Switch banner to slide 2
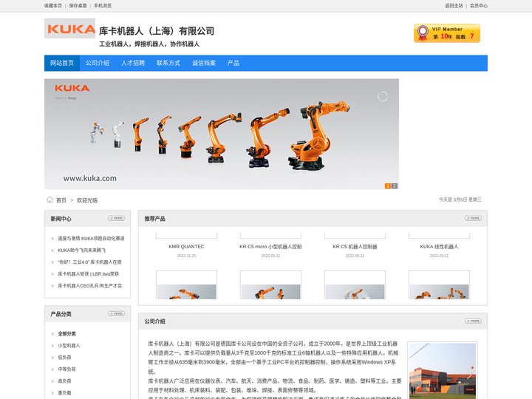The height and width of the screenshot is (399, 532). point(395,186)
